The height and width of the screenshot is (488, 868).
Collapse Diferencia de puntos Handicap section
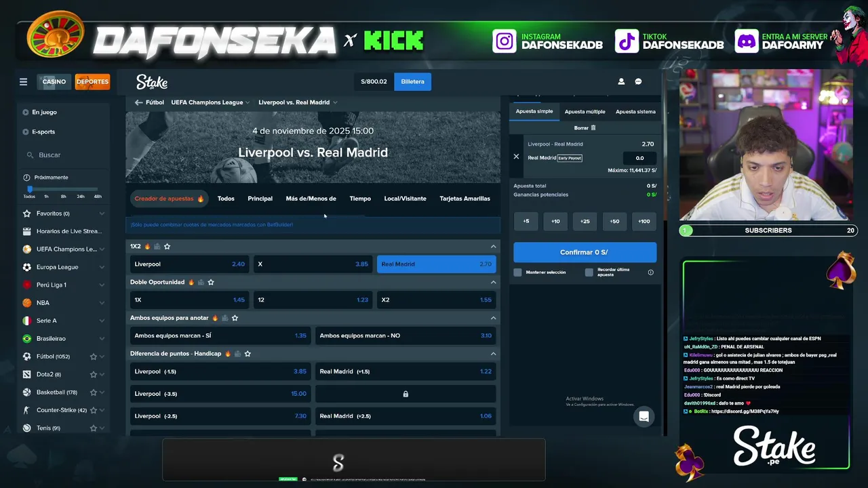[x=493, y=354]
